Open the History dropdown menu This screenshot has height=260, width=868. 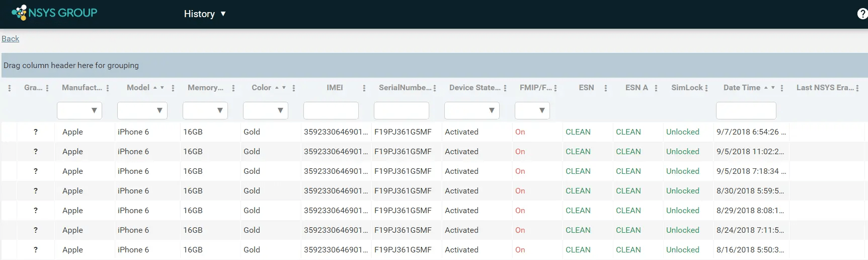point(205,14)
